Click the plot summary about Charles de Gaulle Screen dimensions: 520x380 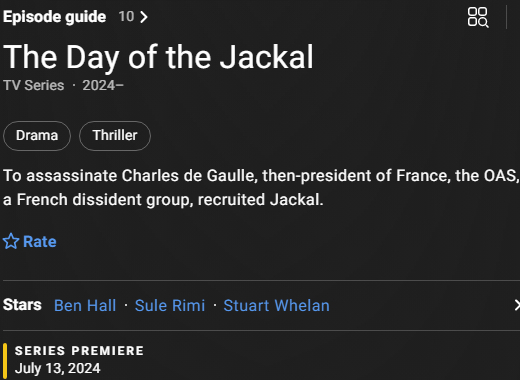[261, 188]
